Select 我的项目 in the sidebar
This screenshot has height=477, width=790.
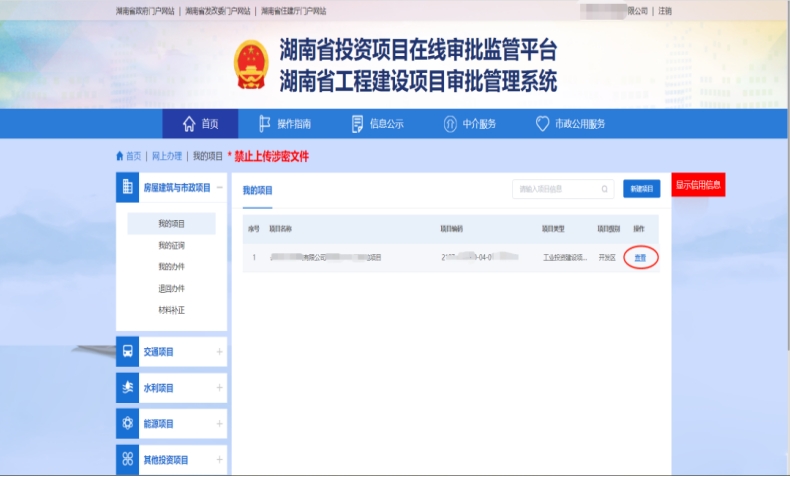[x=171, y=224]
